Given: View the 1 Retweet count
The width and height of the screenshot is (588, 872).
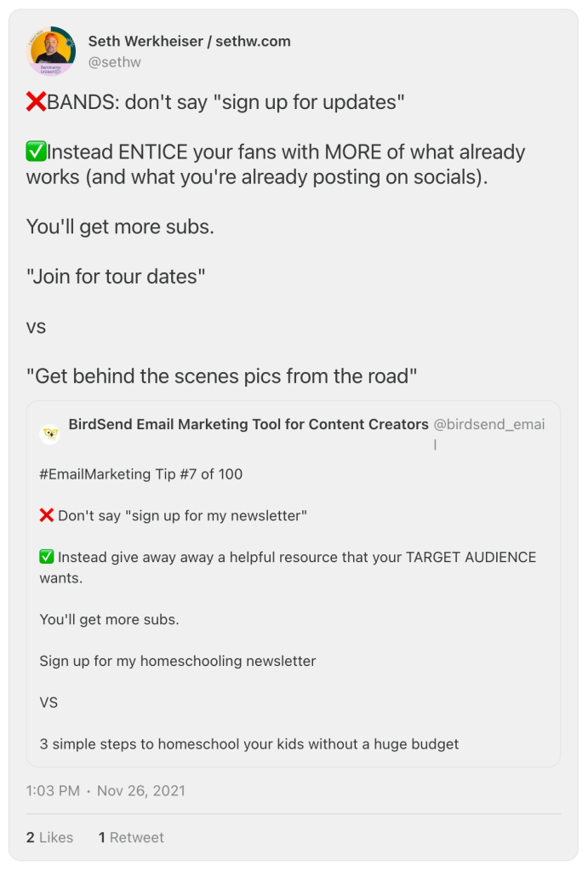Looking at the screenshot, I should coord(131,838).
